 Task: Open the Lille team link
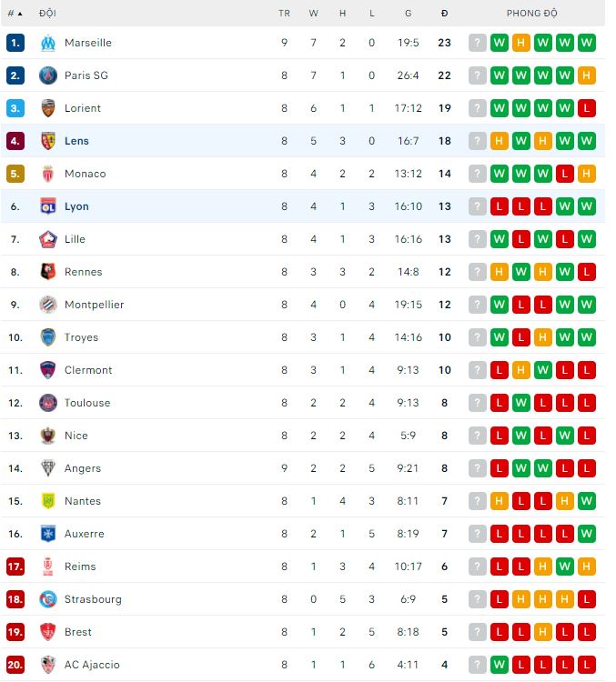75,239
